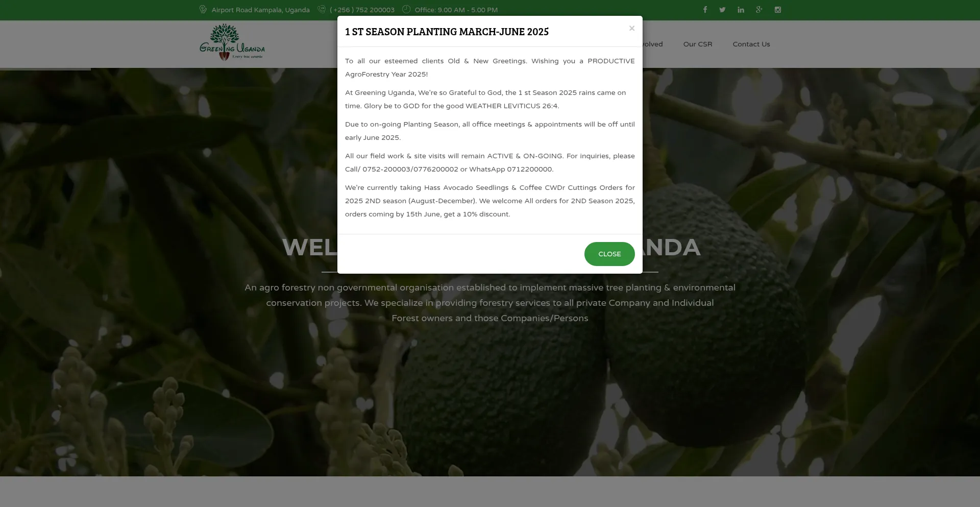Open the Twitter social icon

(722, 10)
